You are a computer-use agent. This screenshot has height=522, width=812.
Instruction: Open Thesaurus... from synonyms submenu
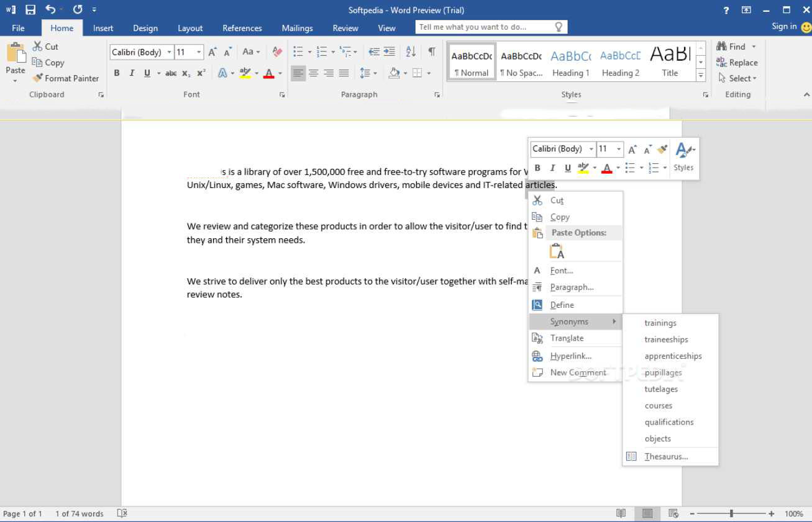[x=670, y=456]
